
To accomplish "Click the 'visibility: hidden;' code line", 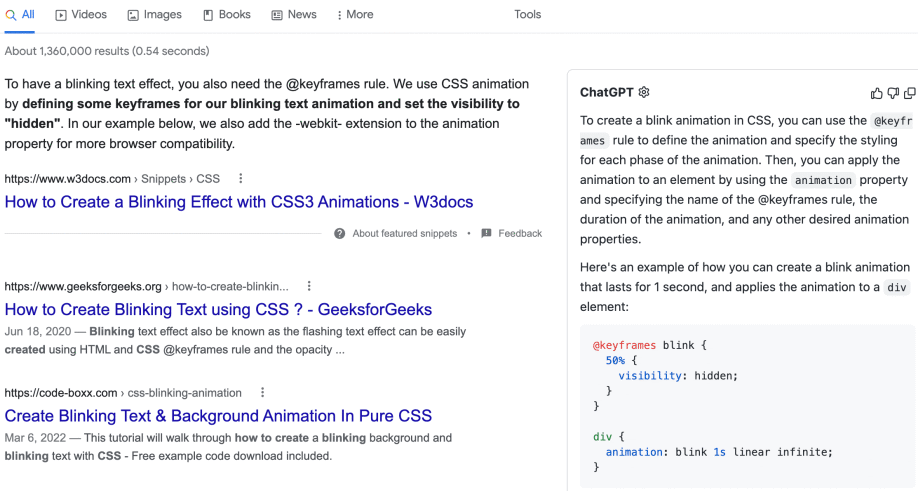I will coord(678,376).
